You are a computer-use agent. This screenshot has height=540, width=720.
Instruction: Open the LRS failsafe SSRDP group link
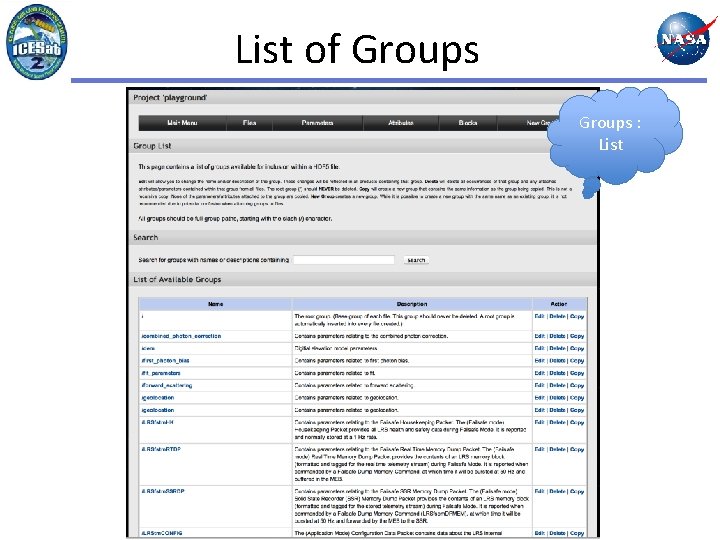[x=163, y=491]
